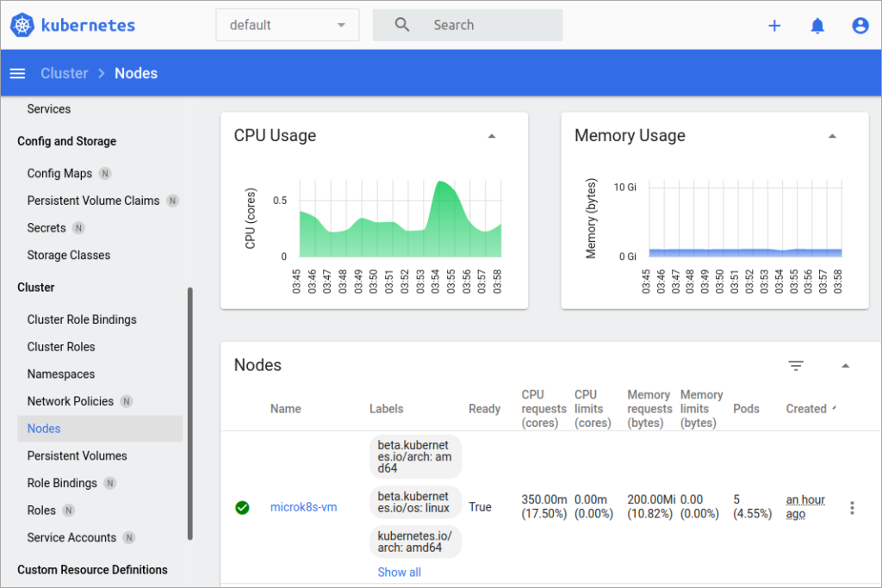Collapse the Nodes list card
Image resolution: width=882 pixels, height=588 pixels.
(x=845, y=366)
